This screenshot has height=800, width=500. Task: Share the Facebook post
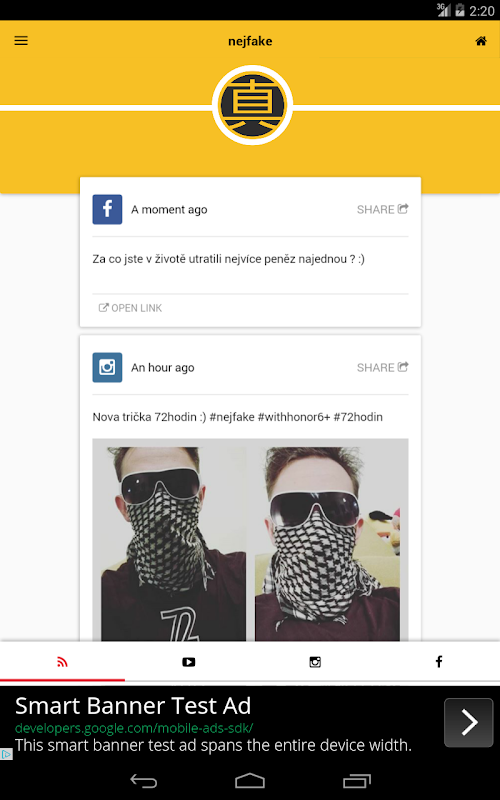(x=383, y=209)
